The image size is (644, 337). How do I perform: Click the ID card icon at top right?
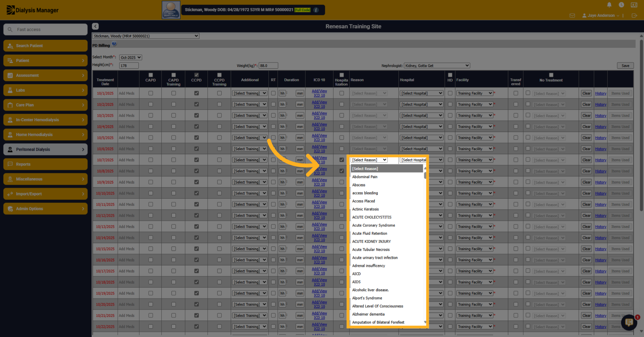(634, 5)
